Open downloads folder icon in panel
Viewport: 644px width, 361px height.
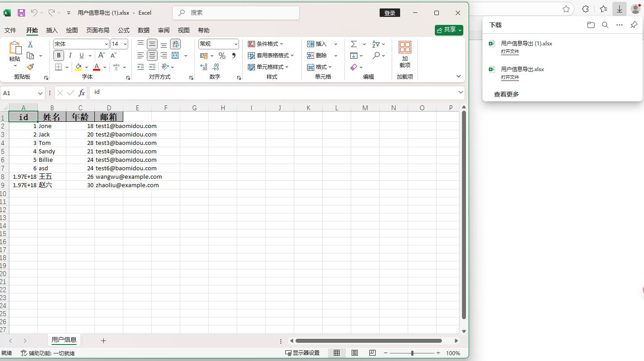click(591, 25)
